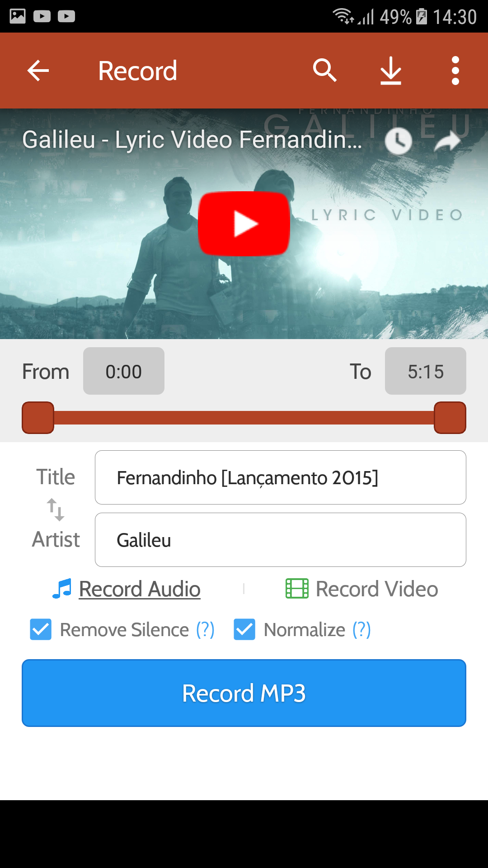Open downloads via the download arrow icon
The height and width of the screenshot is (868, 488).
pos(391,71)
